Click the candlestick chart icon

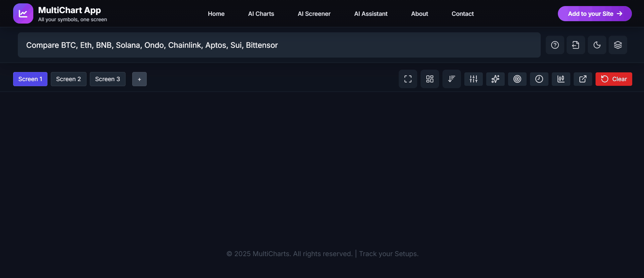click(561, 79)
